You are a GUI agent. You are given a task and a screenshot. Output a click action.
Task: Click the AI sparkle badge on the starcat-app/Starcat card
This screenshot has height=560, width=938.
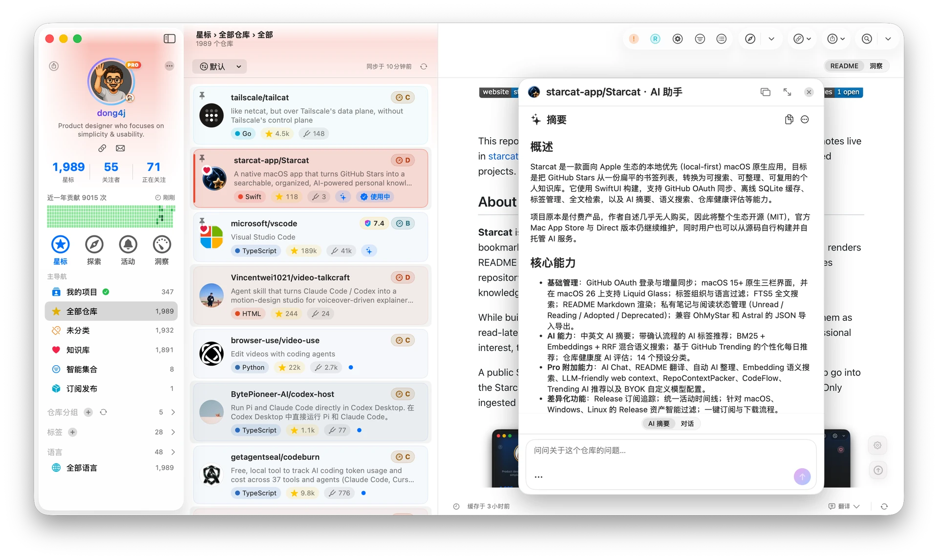343,197
